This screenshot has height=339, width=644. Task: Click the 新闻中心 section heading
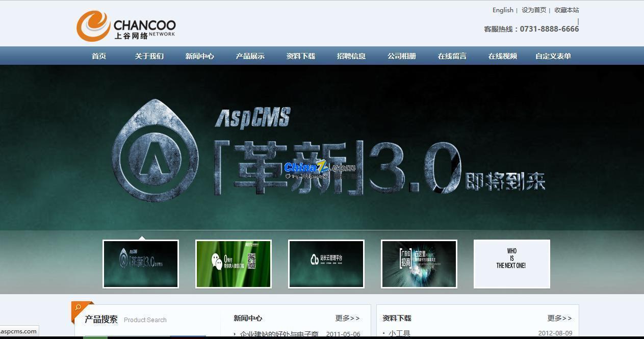(248, 318)
